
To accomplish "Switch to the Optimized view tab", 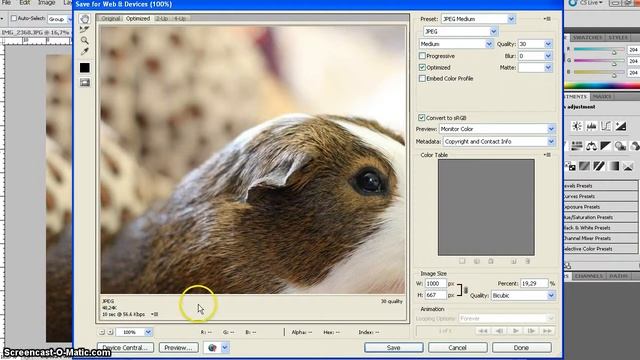I will (x=138, y=18).
